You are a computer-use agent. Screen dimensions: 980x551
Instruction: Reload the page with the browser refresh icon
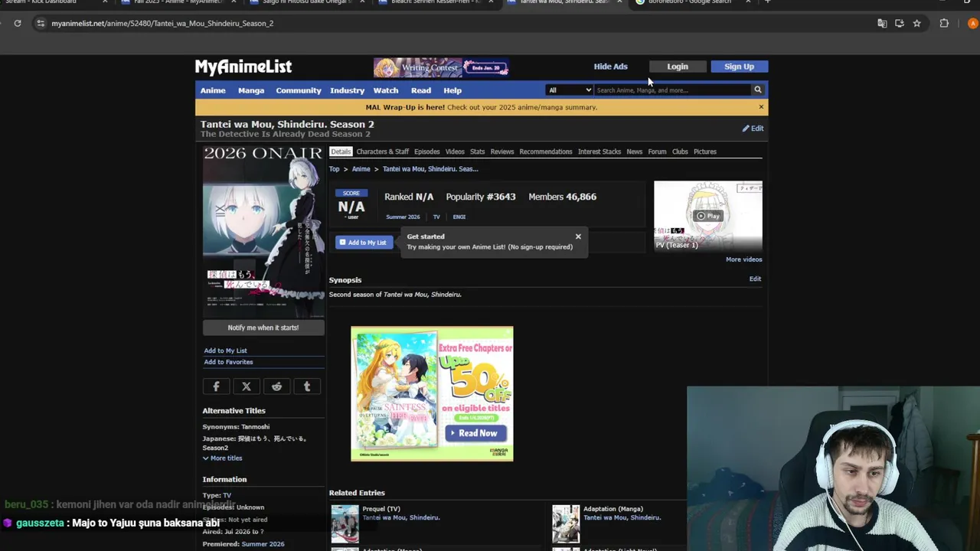[x=17, y=23]
